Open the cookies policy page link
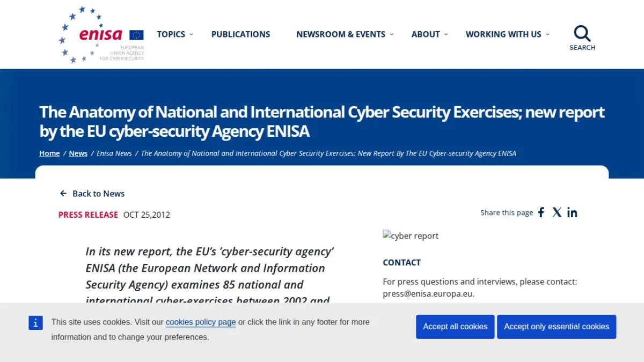 (201, 322)
